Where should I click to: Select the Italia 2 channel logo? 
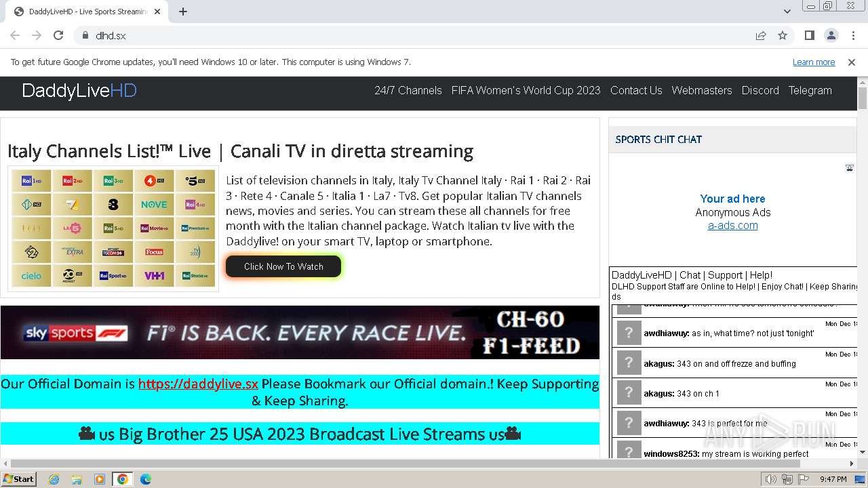coord(31,252)
